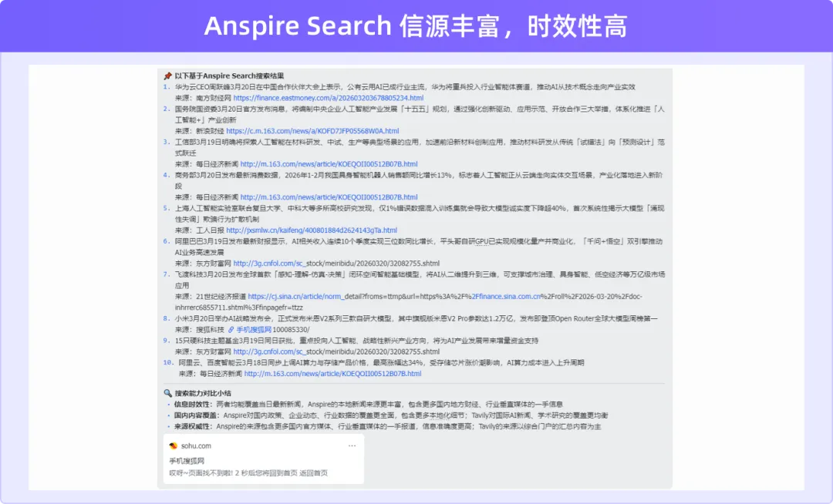
Task: Open the cj.sina.cn article link from 21世纪经济报道
Action: click(x=409, y=302)
